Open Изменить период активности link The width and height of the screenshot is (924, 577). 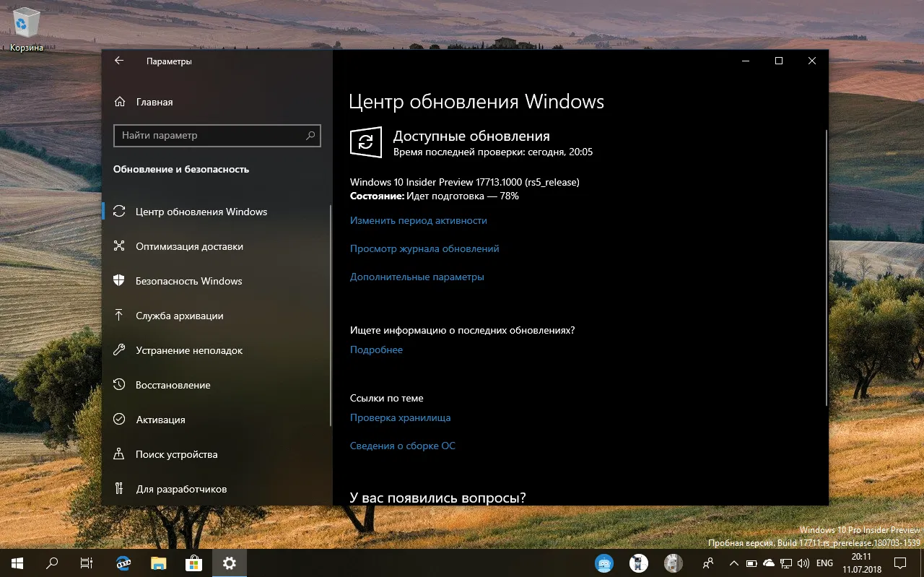pyautogui.click(x=419, y=220)
